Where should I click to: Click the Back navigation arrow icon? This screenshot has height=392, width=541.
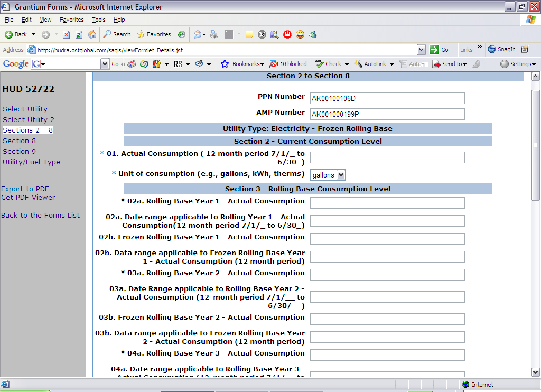coord(15,34)
